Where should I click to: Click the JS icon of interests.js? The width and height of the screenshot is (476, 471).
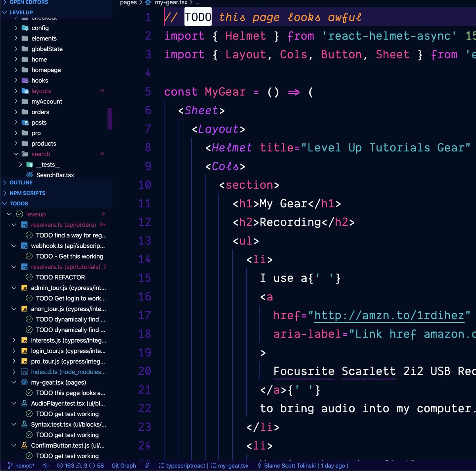click(24, 340)
